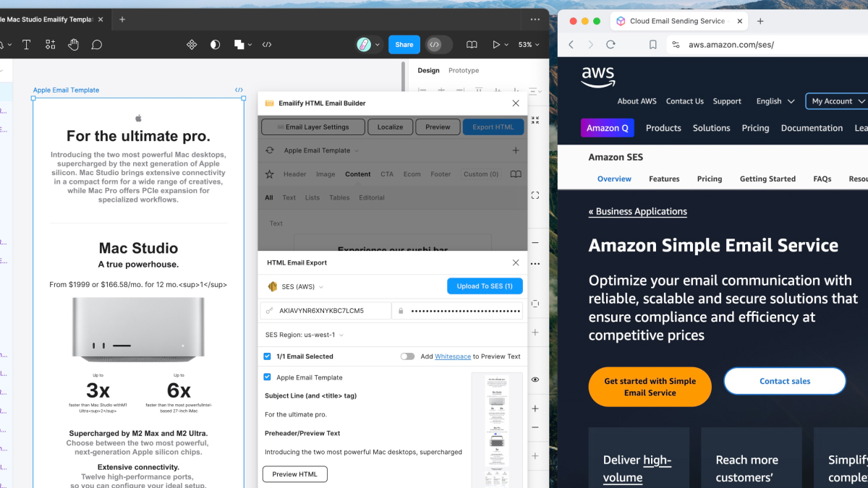Click the eye visibility icon in Design panel

(535, 380)
